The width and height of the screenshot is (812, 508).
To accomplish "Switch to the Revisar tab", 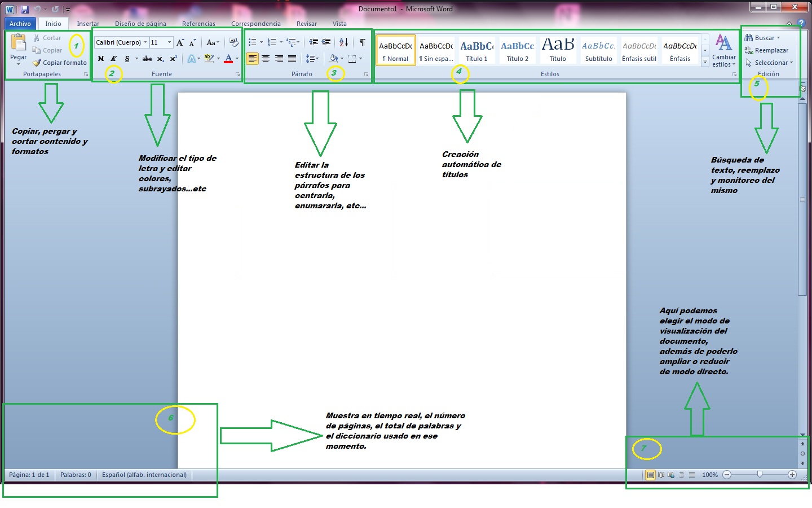I will [x=307, y=24].
